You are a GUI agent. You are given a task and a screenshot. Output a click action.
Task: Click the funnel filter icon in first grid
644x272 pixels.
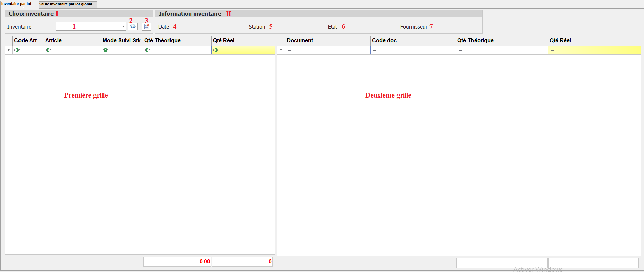[x=9, y=50]
